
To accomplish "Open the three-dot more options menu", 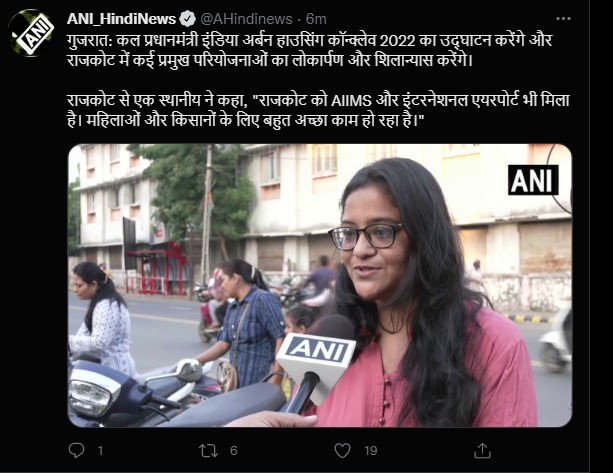I will point(563,18).
